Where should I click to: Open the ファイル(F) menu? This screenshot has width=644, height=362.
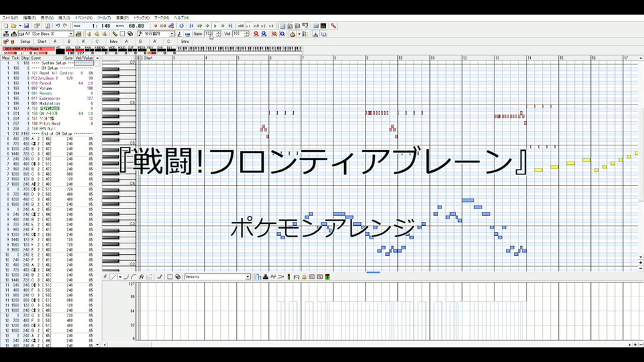point(10,18)
